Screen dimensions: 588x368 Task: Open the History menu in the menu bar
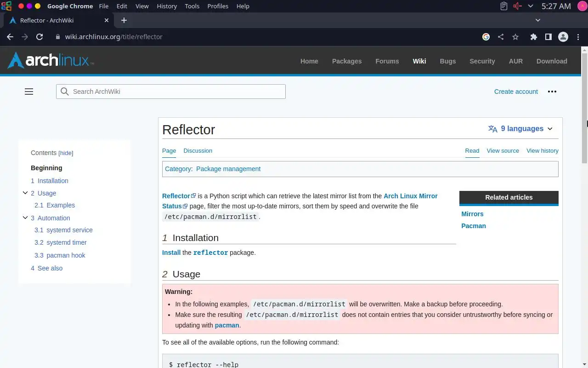pyautogui.click(x=166, y=6)
